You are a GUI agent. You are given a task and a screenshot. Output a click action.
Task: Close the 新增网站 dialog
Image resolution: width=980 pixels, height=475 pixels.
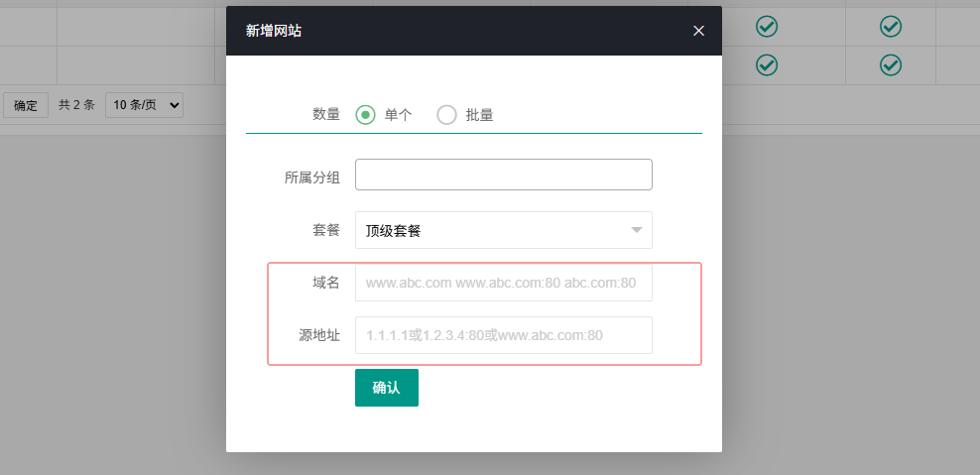pyautogui.click(x=698, y=31)
